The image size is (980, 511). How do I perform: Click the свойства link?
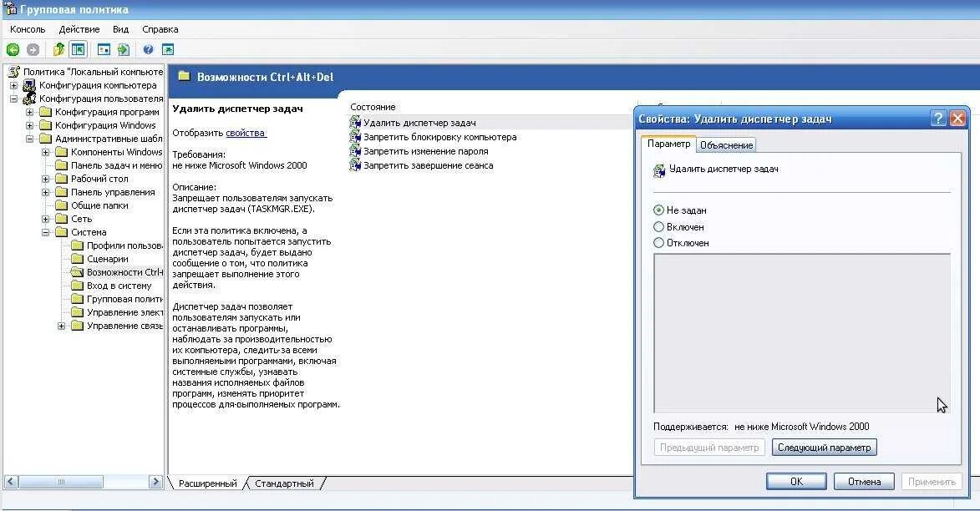click(x=246, y=133)
